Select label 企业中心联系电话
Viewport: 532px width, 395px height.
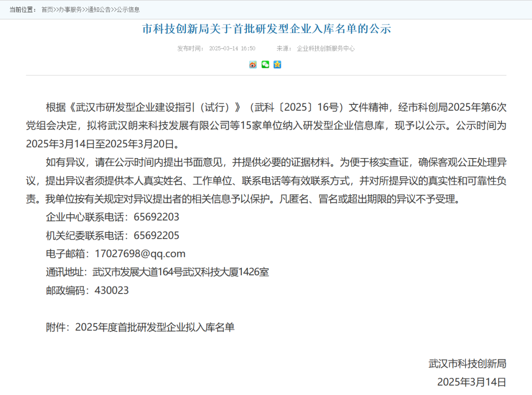coord(85,217)
